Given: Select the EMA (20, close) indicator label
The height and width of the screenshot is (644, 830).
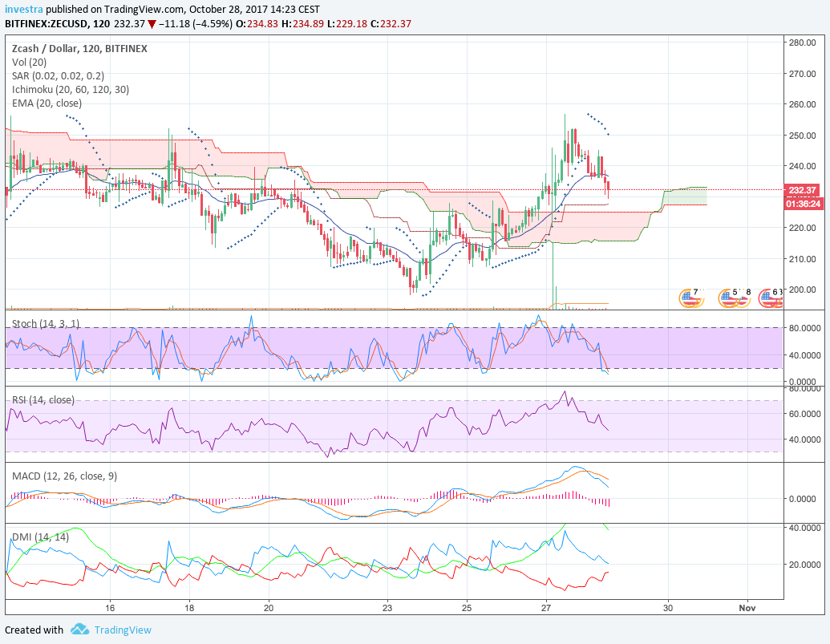Looking at the screenshot, I should (x=47, y=103).
